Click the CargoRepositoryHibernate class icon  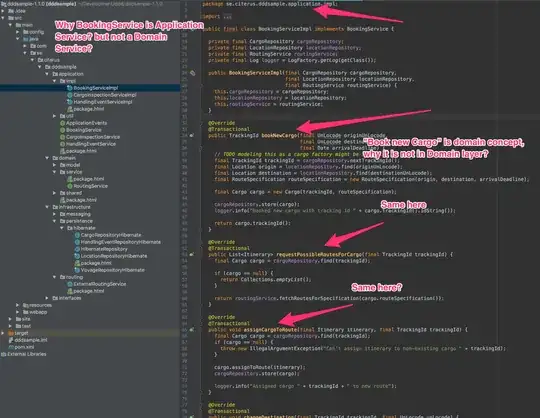(x=77, y=235)
